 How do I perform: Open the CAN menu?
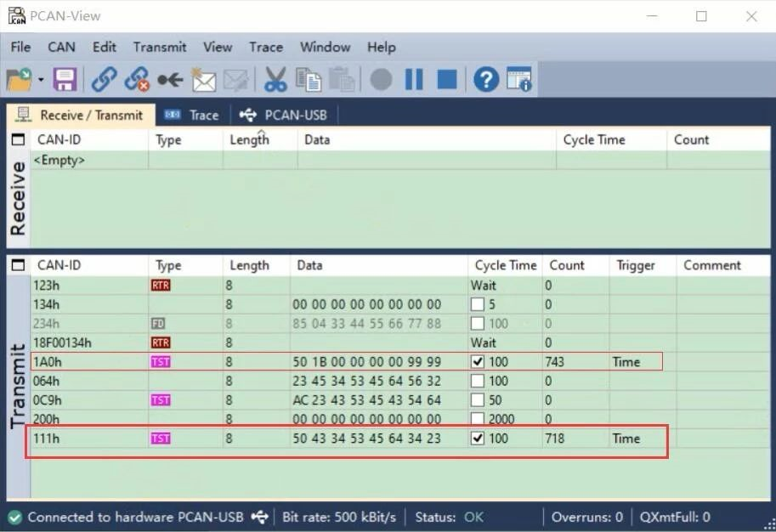[x=61, y=47]
